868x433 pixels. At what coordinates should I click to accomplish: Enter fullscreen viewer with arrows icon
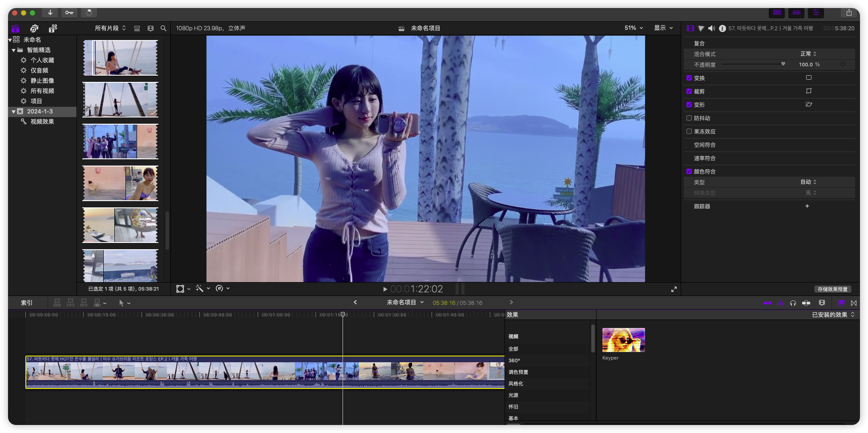[674, 289]
